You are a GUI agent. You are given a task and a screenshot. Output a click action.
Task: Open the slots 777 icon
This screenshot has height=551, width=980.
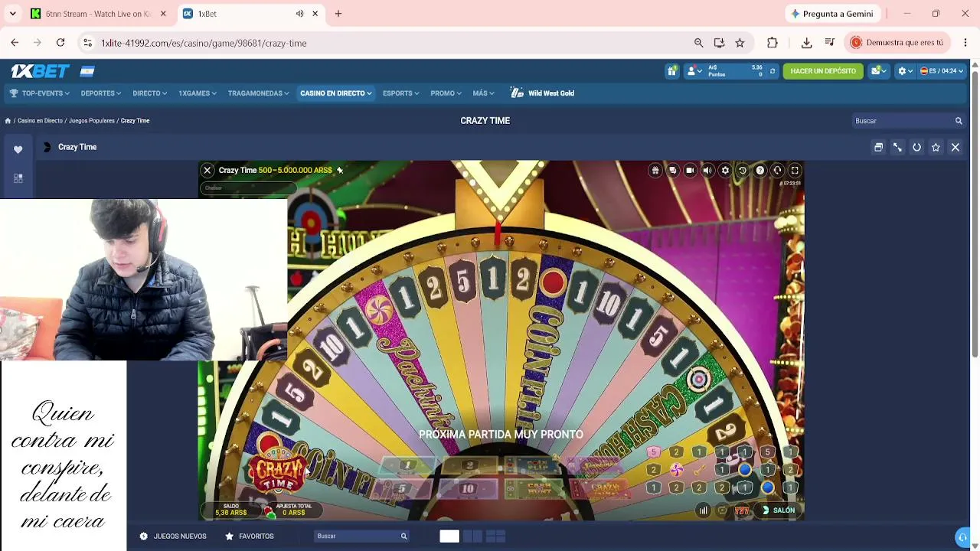click(x=741, y=510)
